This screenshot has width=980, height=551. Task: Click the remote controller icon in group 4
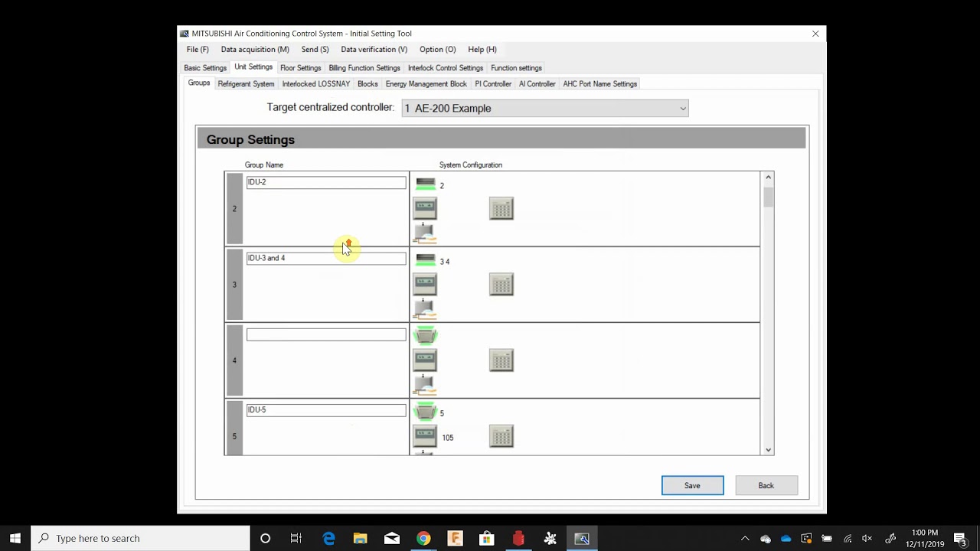pyautogui.click(x=425, y=360)
